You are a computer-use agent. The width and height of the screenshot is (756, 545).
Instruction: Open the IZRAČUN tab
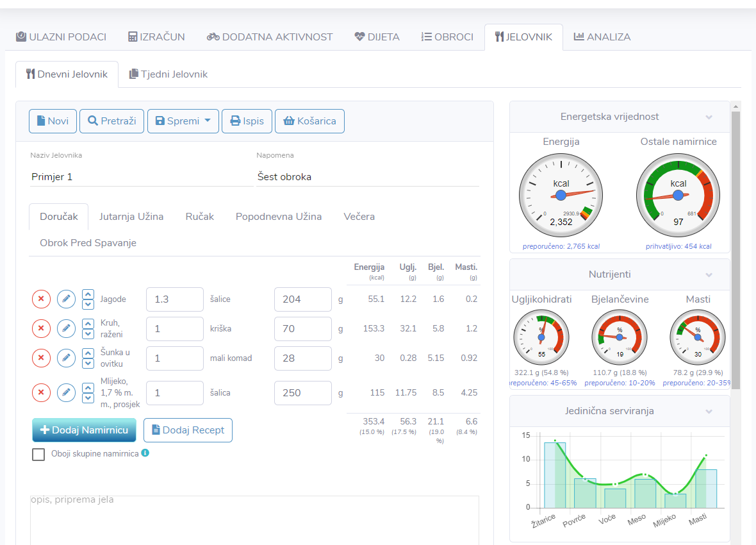[156, 37]
